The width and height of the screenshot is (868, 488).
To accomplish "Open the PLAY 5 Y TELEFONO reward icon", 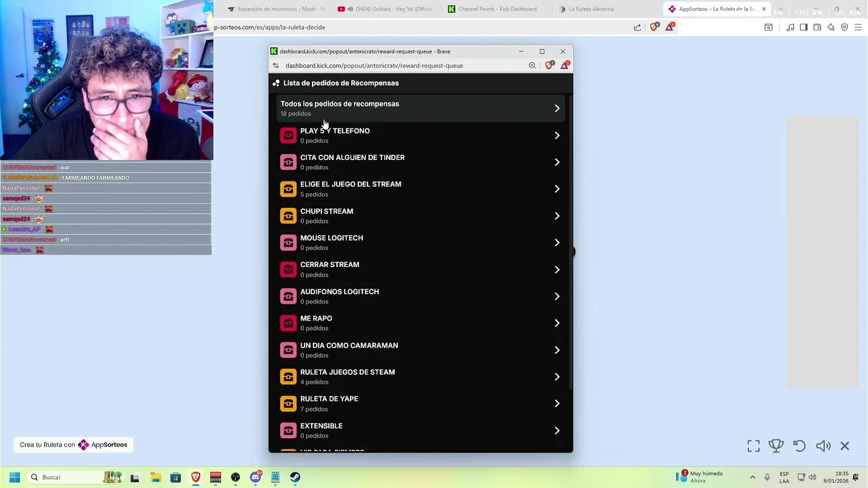I will tap(288, 136).
